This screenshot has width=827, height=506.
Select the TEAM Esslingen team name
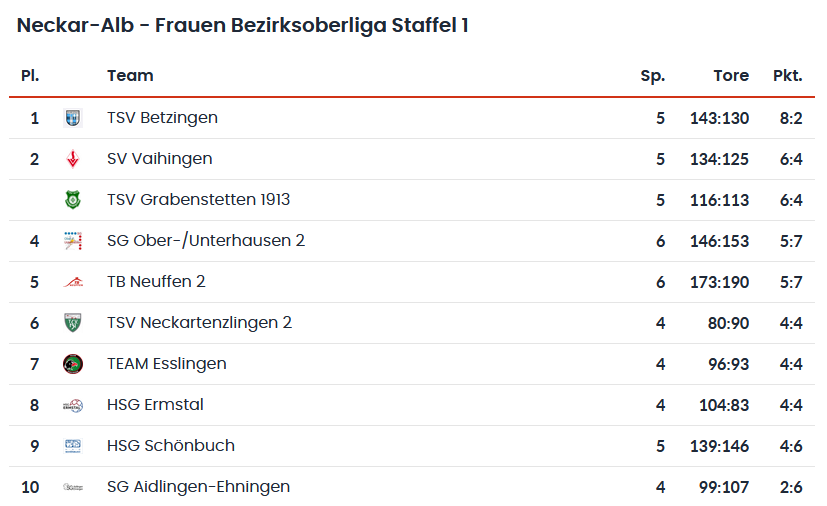point(166,364)
